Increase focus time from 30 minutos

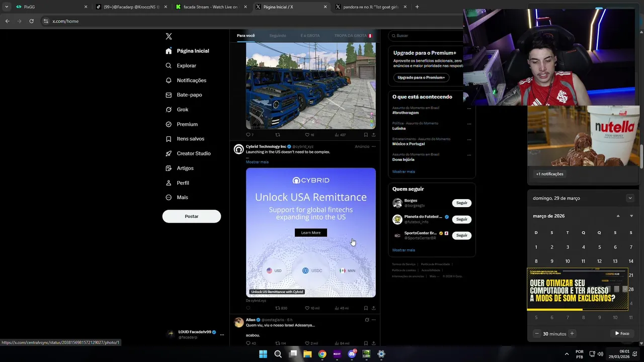[x=572, y=334]
